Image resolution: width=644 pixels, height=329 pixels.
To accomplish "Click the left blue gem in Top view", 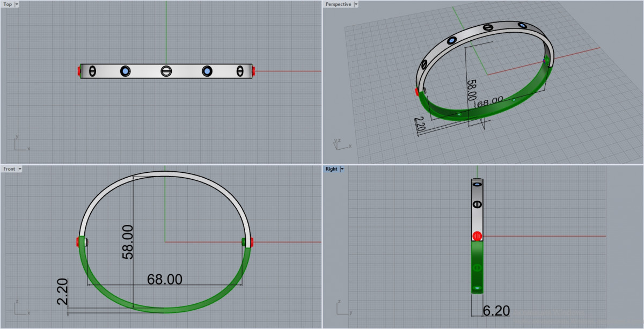I will click(126, 71).
